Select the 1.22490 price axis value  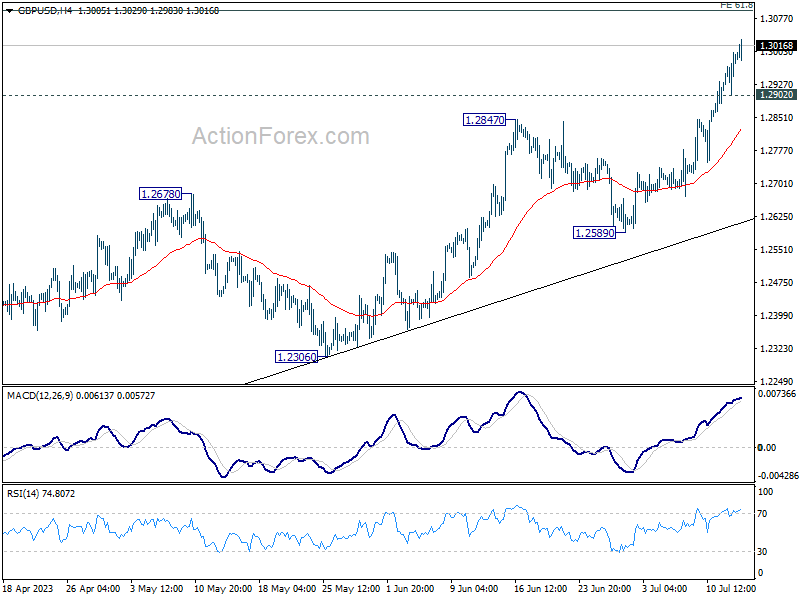[777, 381]
